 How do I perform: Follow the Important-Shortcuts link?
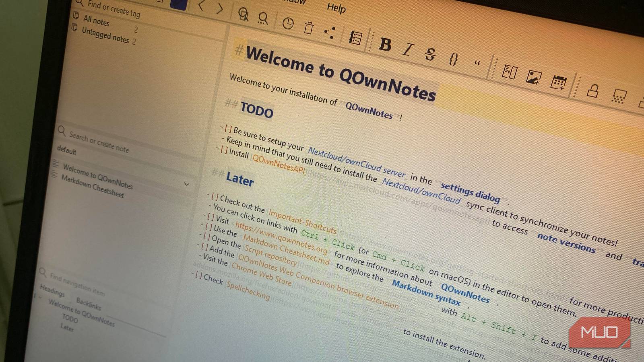[x=302, y=222]
